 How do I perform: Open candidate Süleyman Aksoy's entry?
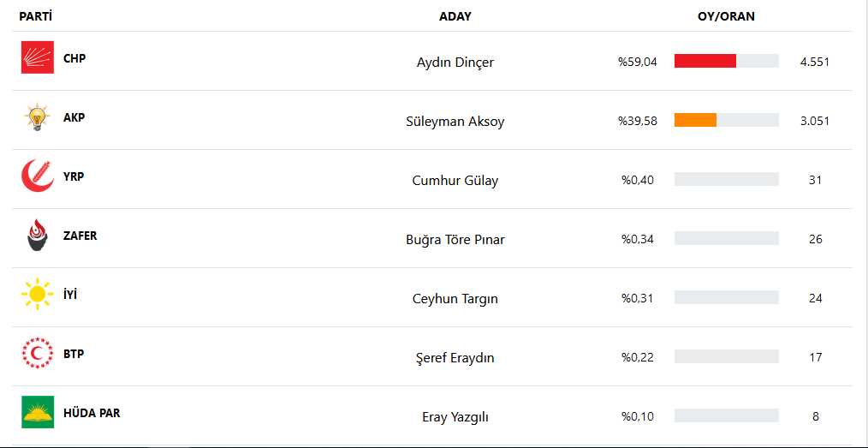pyautogui.click(x=455, y=122)
